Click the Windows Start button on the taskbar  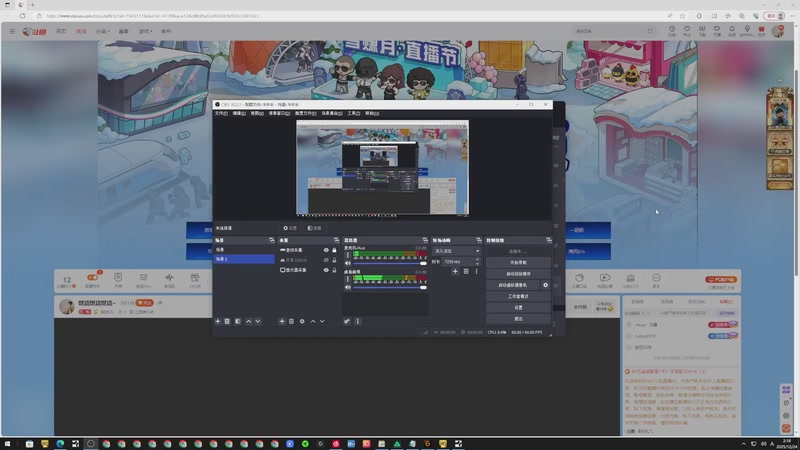(x=7, y=444)
